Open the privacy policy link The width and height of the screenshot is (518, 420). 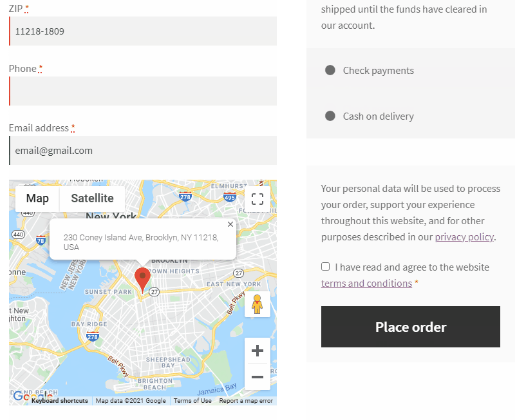pyautogui.click(x=464, y=237)
